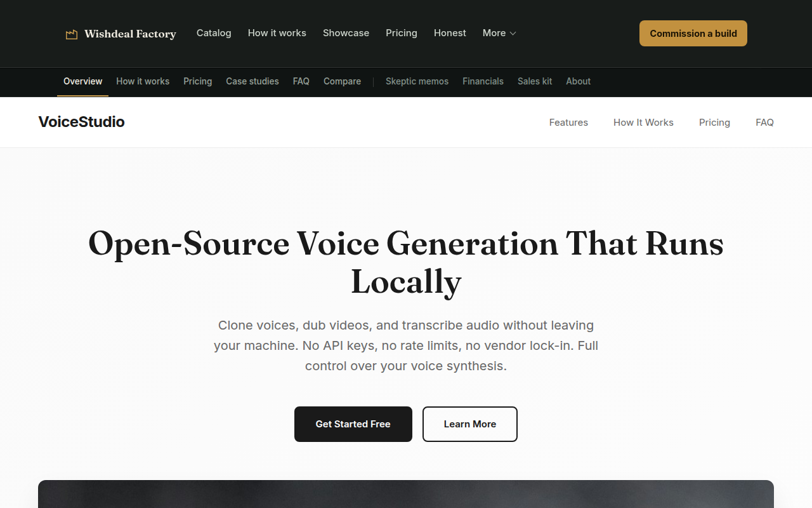The image size is (812, 508).
Task: Go to VoiceStudio Pricing link
Action: coord(714,123)
